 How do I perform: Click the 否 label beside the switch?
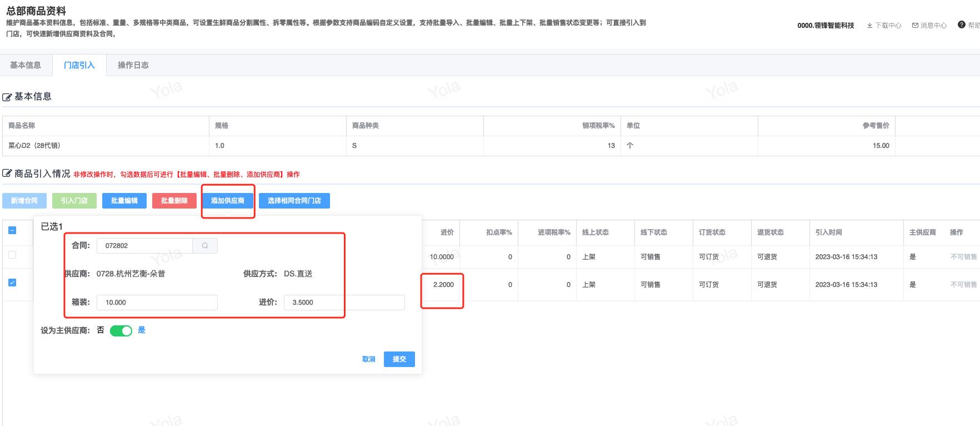pyautogui.click(x=101, y=330)
